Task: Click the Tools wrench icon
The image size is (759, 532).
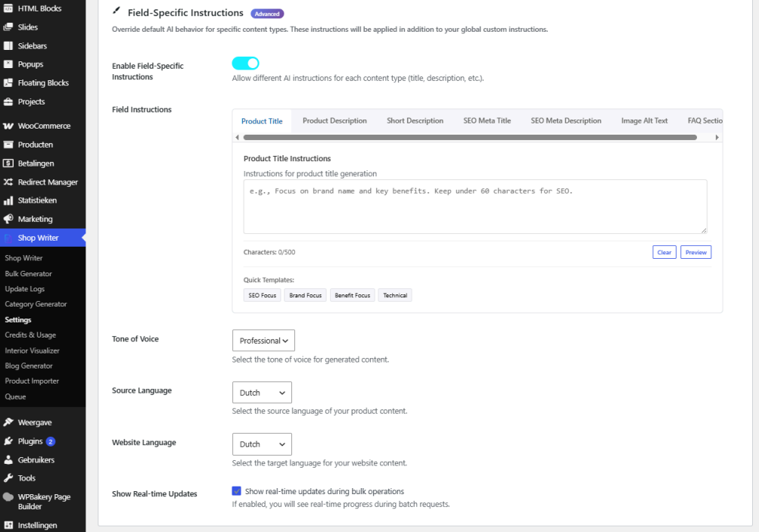Action: pyautogui.click(x=8, y=478)
